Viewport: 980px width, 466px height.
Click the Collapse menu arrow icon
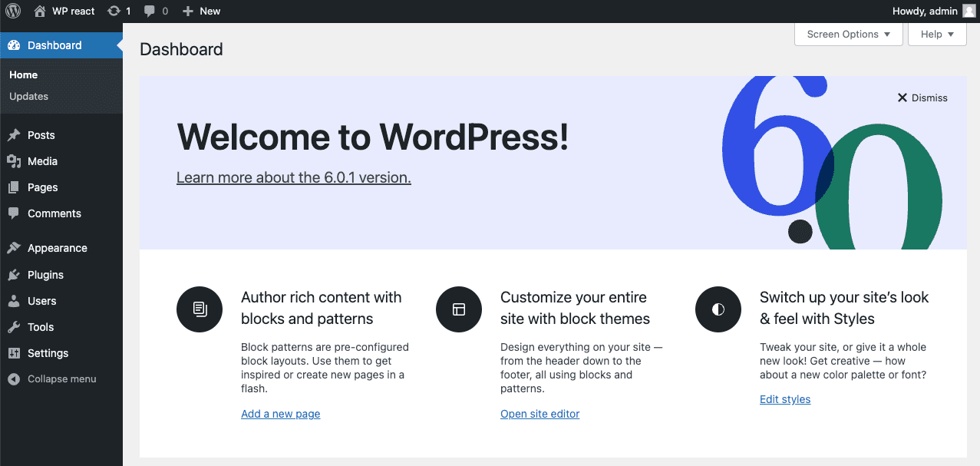14,379
